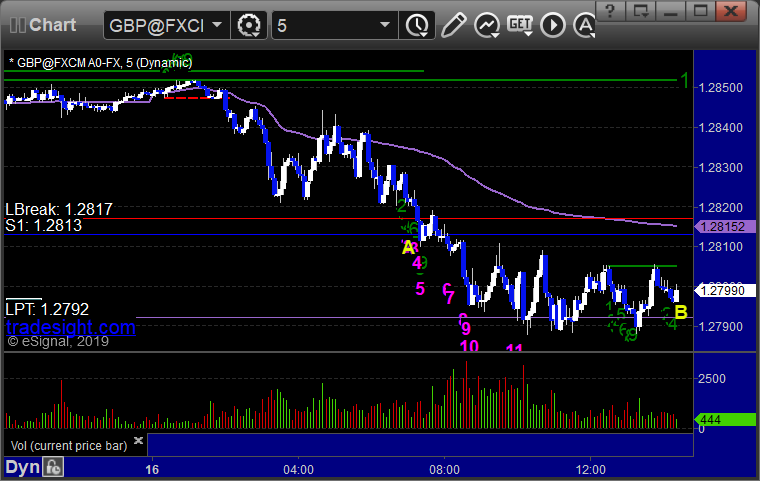Click the 1.28152 moving average price tag

click(725, 226)
